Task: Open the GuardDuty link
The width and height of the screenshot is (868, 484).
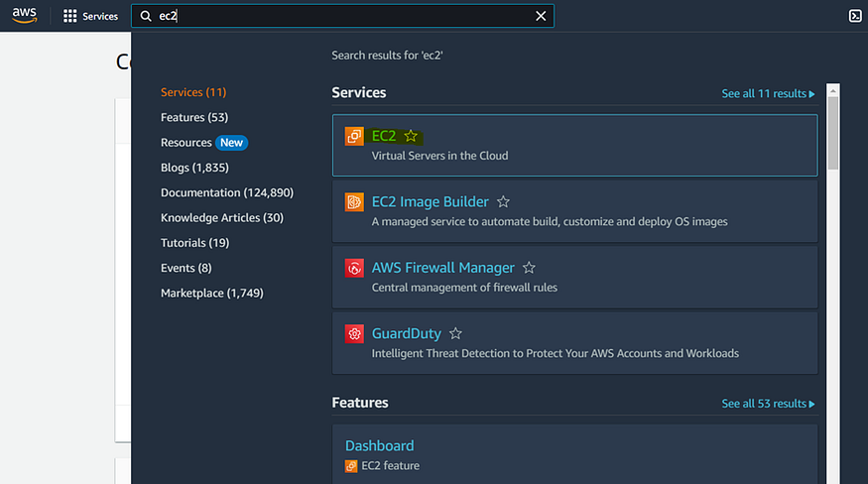Action: pos(407,333)
